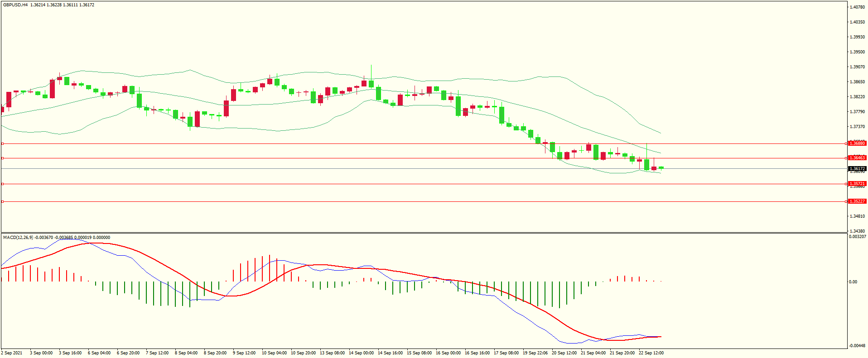Screen dimensions: 868x358
Task: Click the 1.34380 price axis value
Action: [858, 231]
